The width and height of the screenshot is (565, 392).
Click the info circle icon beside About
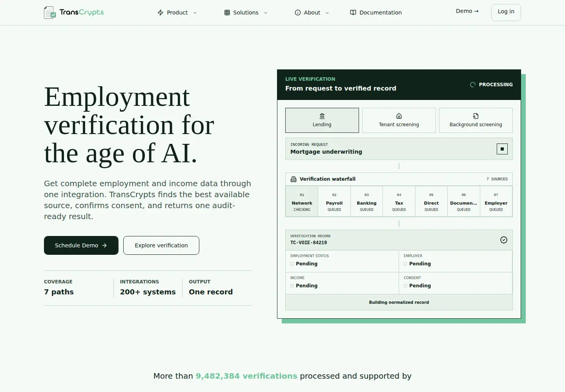coord(298,13)
